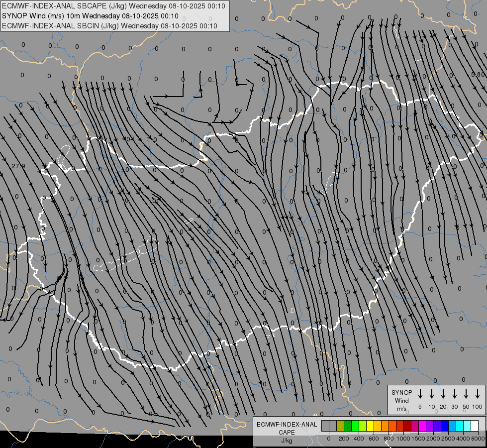This screenshot has width=487, height=448.
Task: Pick the olive swatch on the CAPE scale
Action: point(340,426)
